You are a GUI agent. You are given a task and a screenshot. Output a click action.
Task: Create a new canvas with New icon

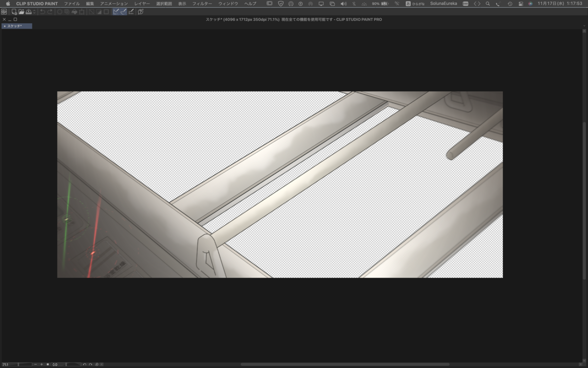coord(14,12)
